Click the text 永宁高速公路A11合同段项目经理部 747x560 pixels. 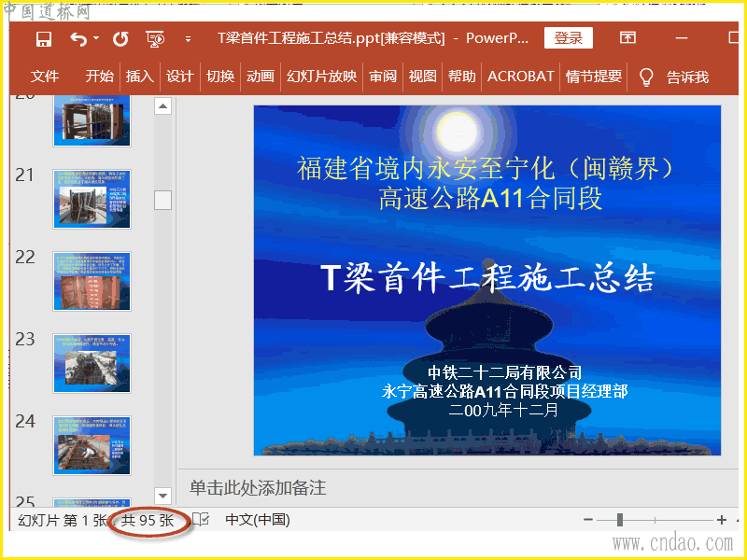click(504, 391)
